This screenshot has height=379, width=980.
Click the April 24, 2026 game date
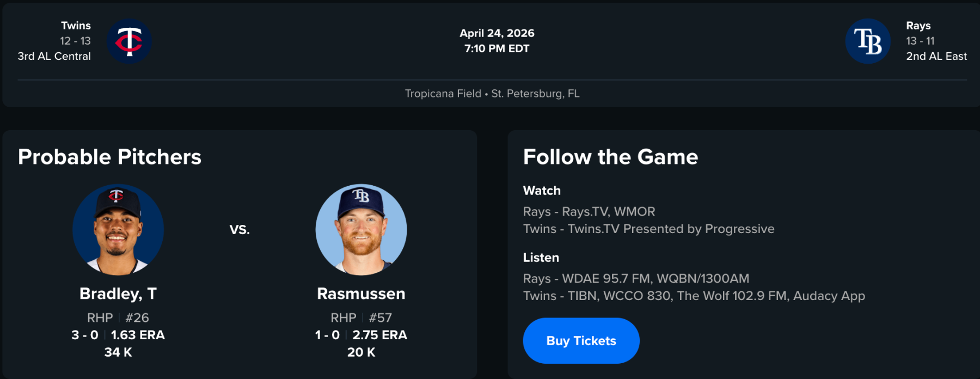[497, 33]
